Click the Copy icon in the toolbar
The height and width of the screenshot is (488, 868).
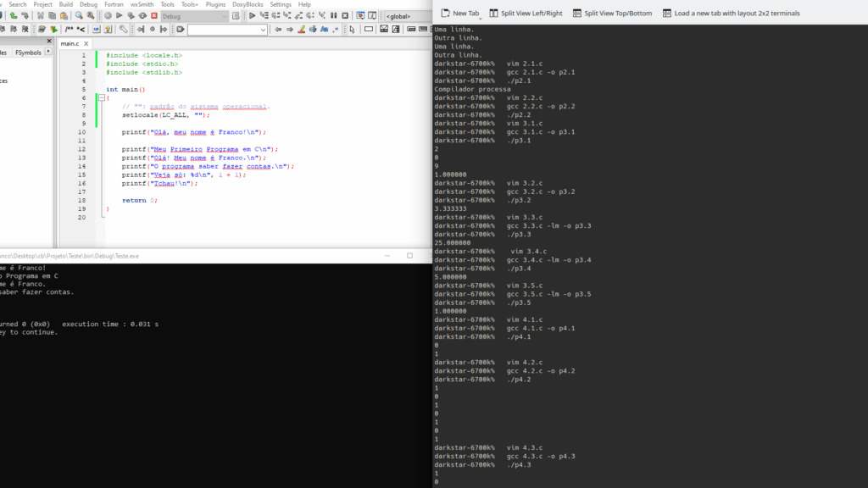coord(52,16)
